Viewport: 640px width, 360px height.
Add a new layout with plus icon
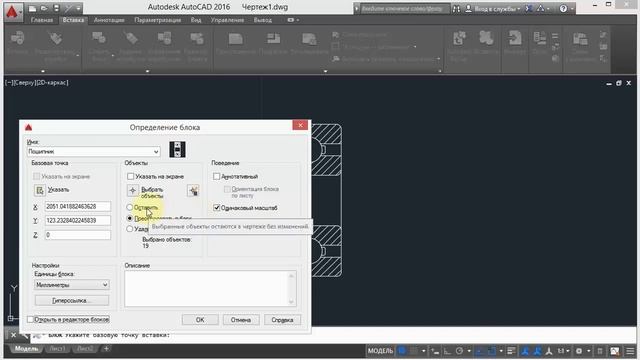click(106, 349)
